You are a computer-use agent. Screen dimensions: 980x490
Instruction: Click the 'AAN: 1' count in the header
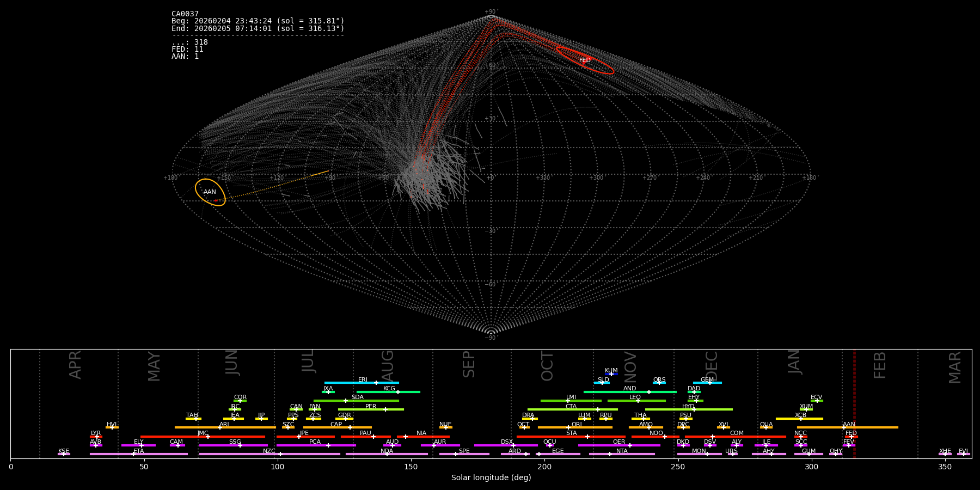coord(185,57)
